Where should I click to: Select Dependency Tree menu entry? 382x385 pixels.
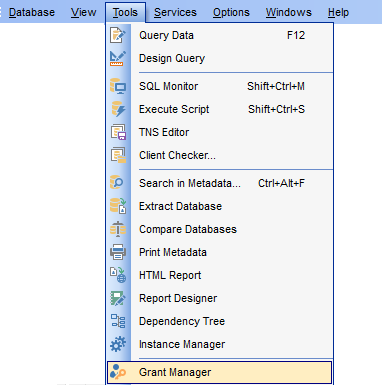(219, 321)
